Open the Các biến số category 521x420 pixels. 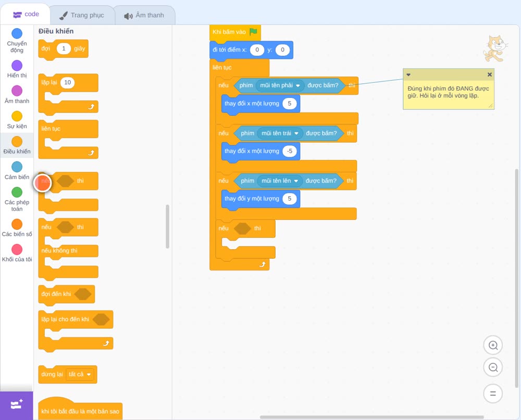(17, 228)
